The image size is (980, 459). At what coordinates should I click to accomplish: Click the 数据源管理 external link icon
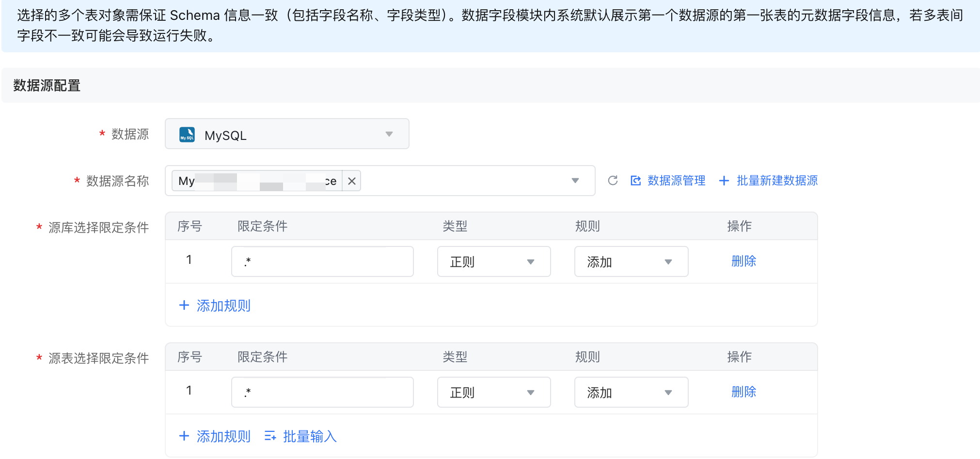tap(635, 181)
